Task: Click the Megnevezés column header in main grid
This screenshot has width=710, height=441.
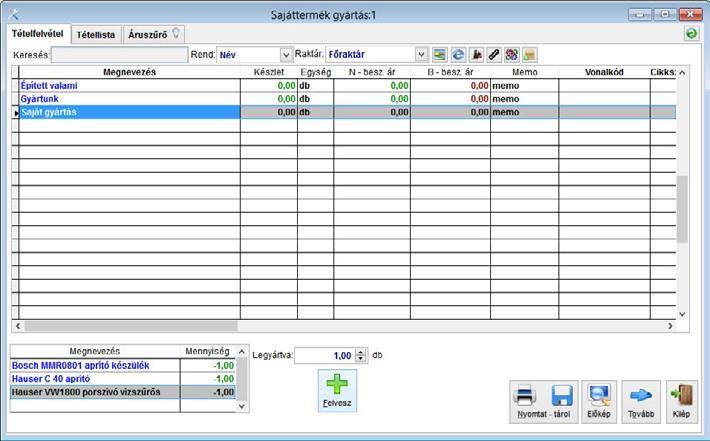Action: click(x=130, y=72)
